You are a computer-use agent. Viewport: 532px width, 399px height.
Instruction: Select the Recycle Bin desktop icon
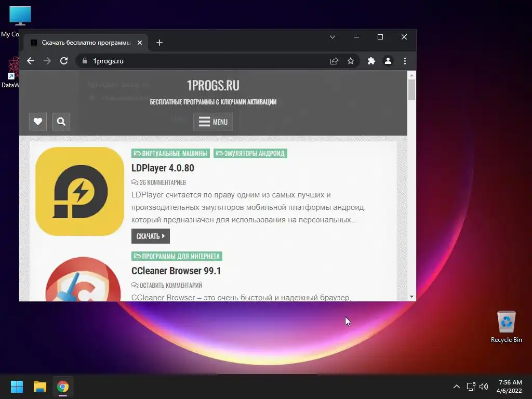506,327
